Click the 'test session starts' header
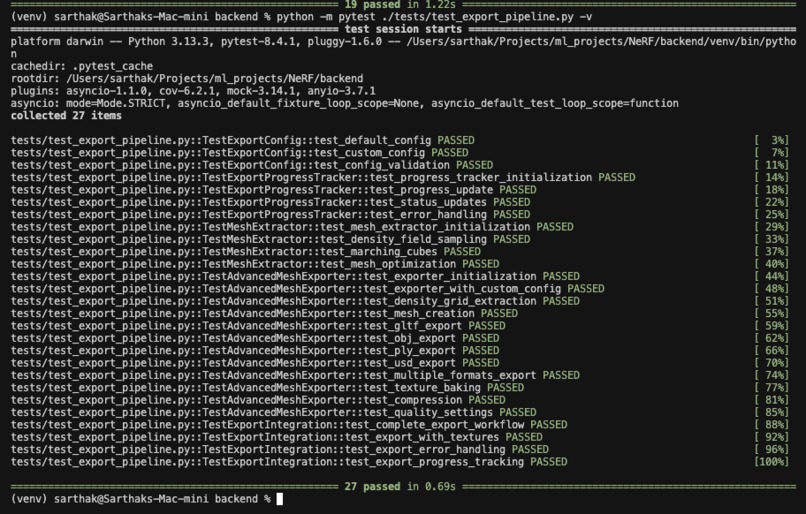Viewport: 806px width, 514px height. tap(403, 29)
